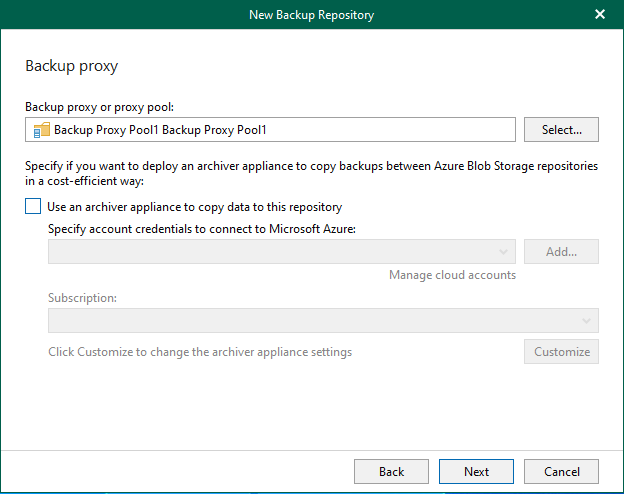The image size is (624, 494).
Task: Click the backup proxy pool icon in the field
Action: tap(41, 130)
